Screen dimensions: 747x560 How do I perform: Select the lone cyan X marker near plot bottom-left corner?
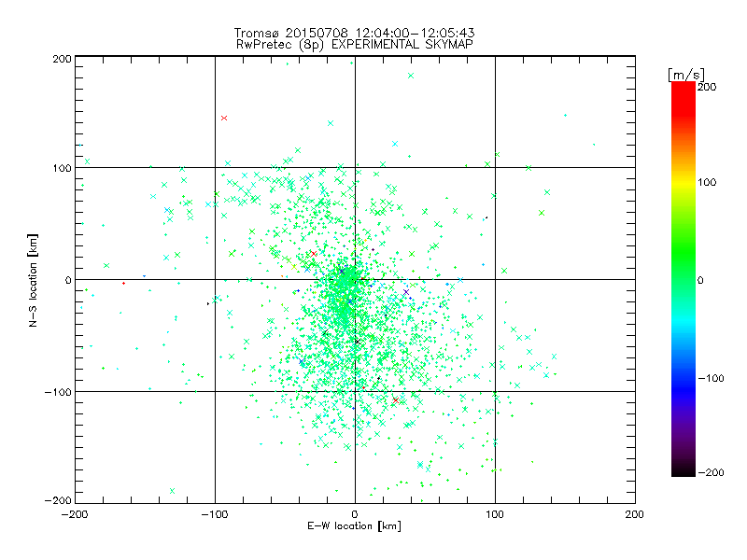pyautogui.click(x=172, y=491)
